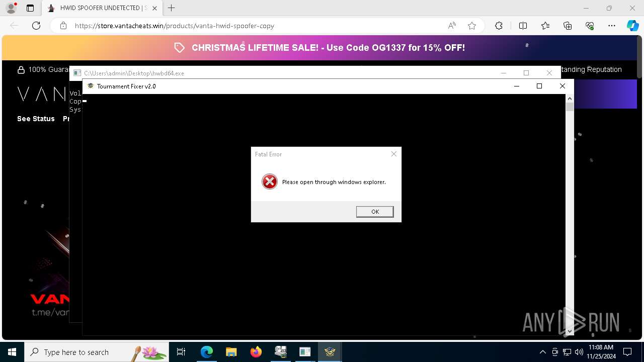Open Edge profile avatar
Viewport: 644px width, 362px height.
pos(11,8)
